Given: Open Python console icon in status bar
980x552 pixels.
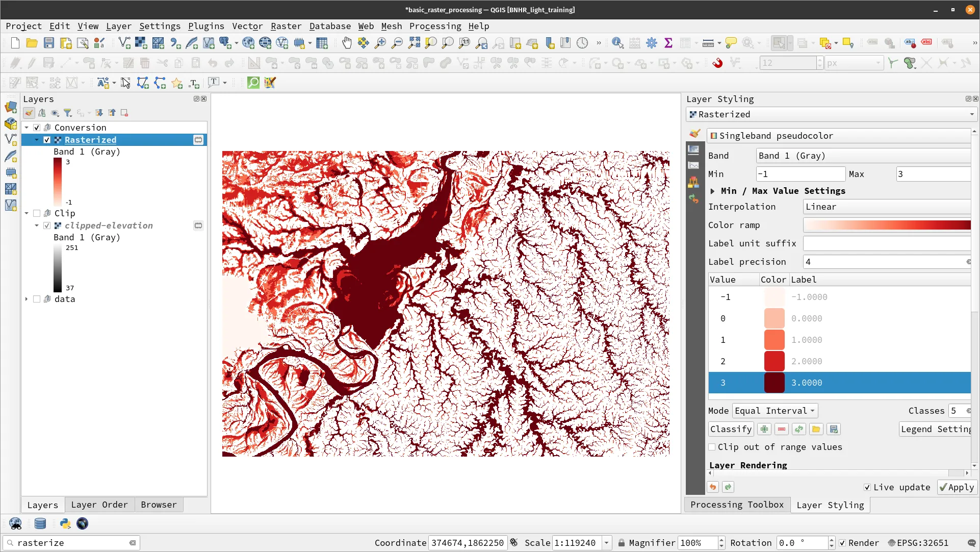Looking at the screenshot, I should pyautogui.click(x=65, y=523).
